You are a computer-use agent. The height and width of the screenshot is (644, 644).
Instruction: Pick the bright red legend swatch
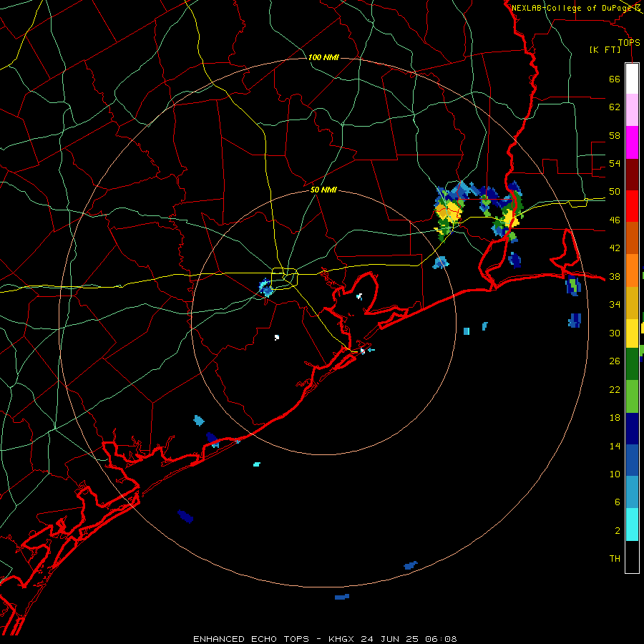(x=632, y=206)
